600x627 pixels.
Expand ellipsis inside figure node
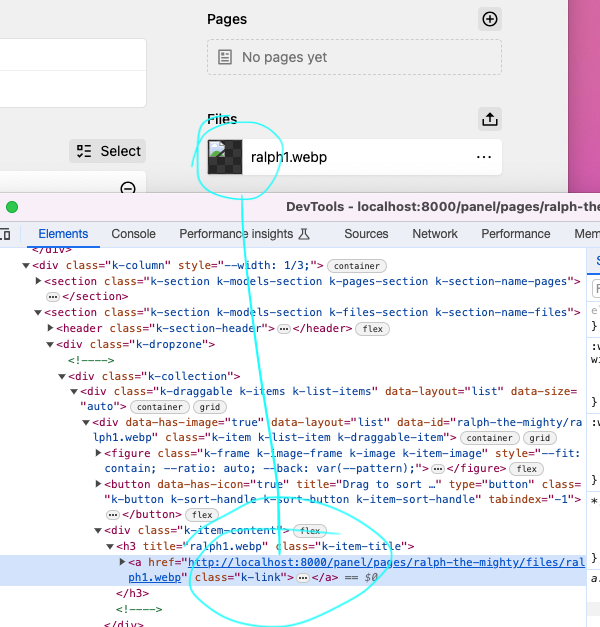pos(438,469)
